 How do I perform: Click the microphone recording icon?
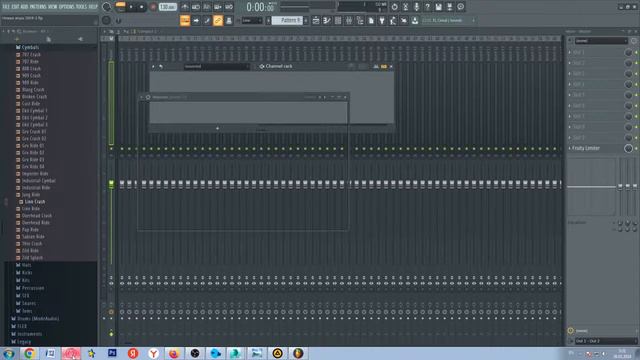(x=416, y=7)
